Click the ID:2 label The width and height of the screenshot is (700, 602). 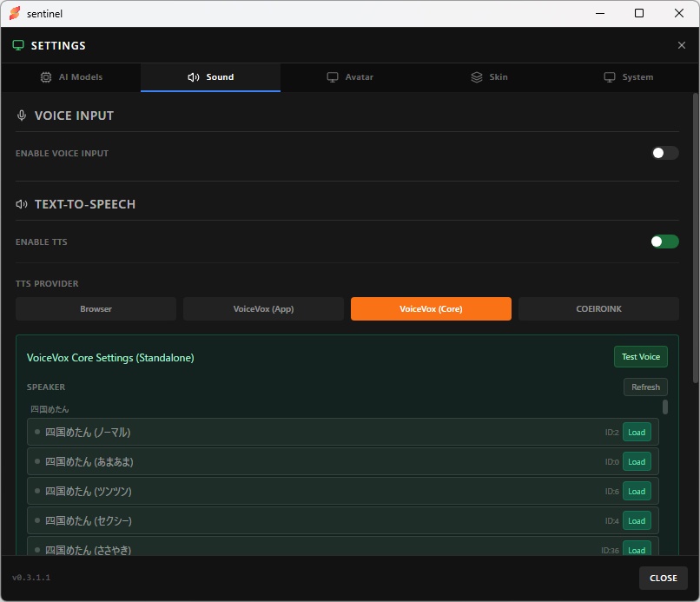[611, 433]
